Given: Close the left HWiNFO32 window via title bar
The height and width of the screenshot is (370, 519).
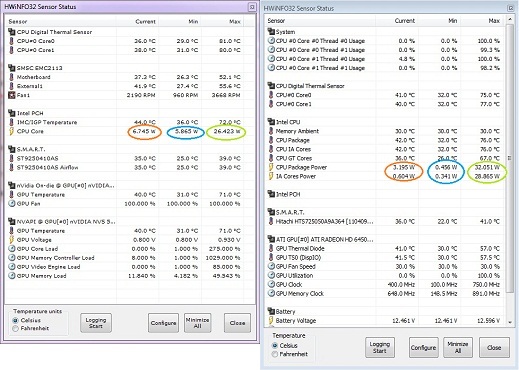Looking at the screenshot, I should pyautogui.click(x=252, y=7).
